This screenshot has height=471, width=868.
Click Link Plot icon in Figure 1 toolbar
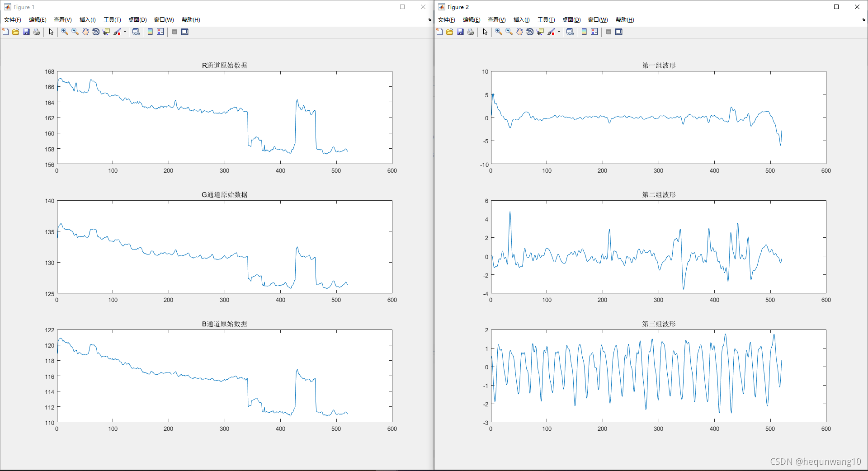coord(136,32)
